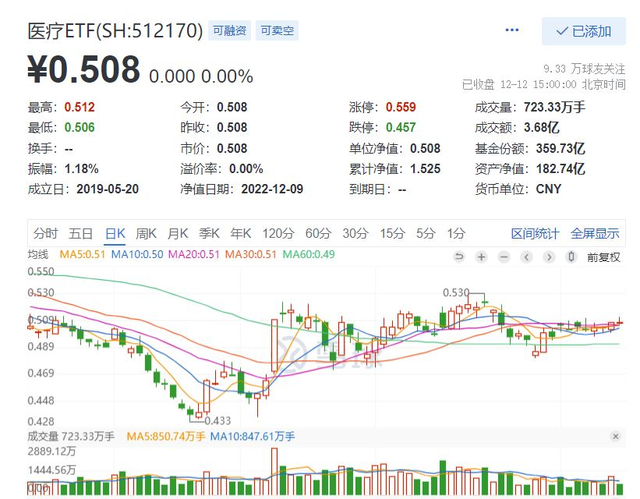Click the 已添加 watchlist button
640x499 pixels.
584,31
